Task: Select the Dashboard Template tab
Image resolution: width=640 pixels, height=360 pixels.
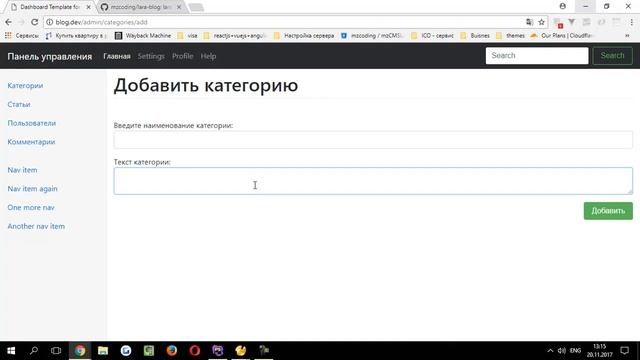Action: point(49,7)
